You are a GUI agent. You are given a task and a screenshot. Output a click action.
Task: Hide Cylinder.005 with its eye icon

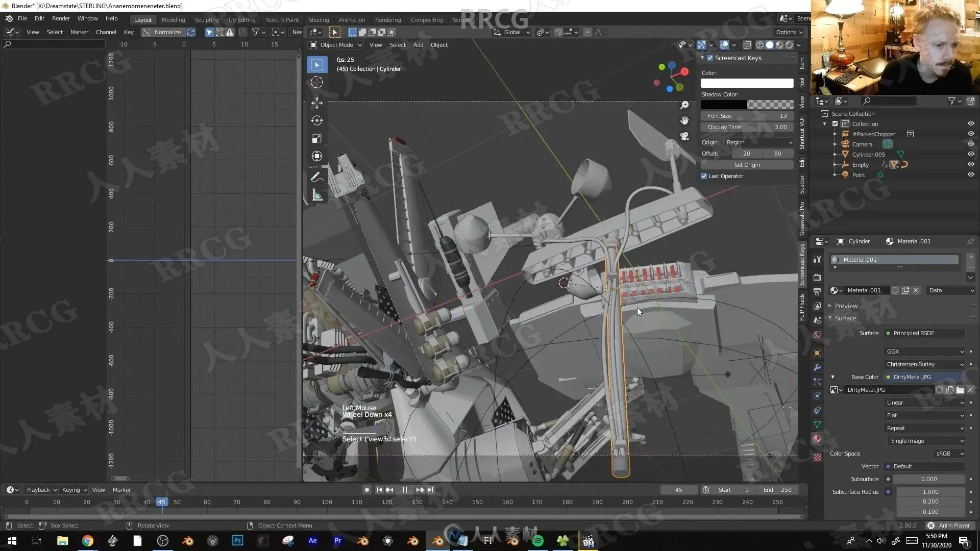tap(971, 154)
